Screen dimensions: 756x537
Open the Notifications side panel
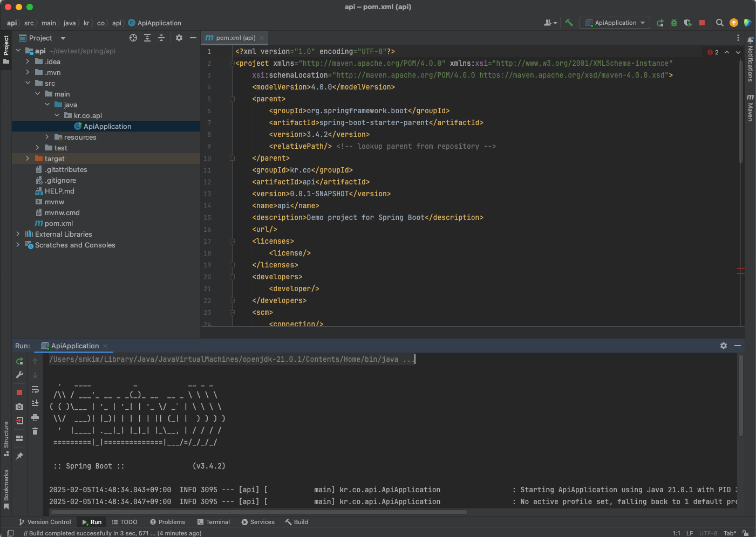(x=750, y=59)
